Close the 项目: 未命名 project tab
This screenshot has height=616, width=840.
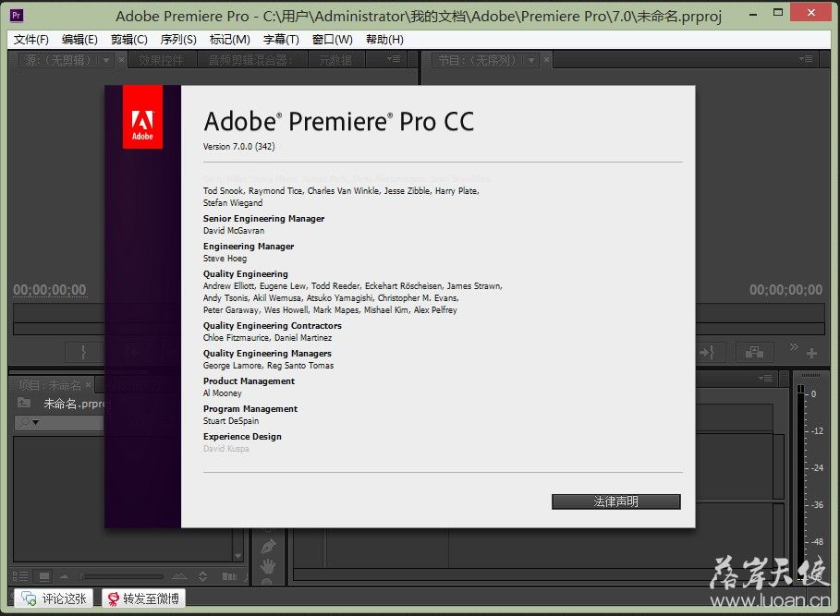(88, 385)
